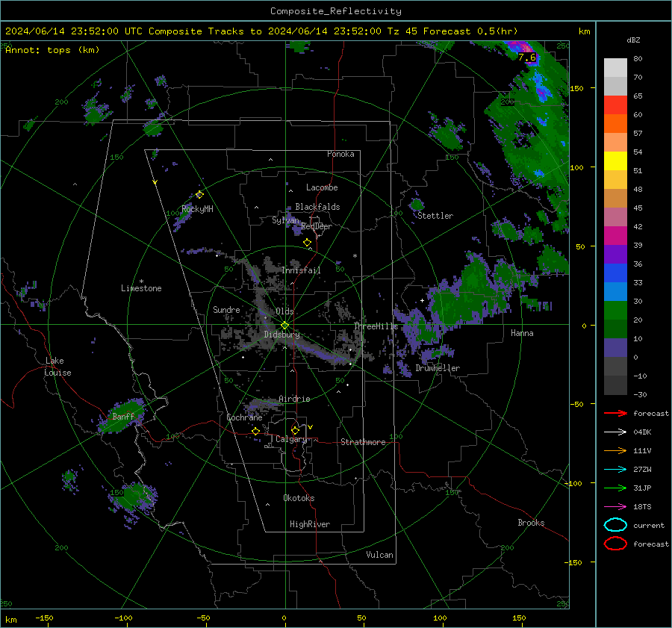Viewport: 672px width, 628px height.
Task: Click the light gray swatch beside 80
Action: (x=615, y=67)
